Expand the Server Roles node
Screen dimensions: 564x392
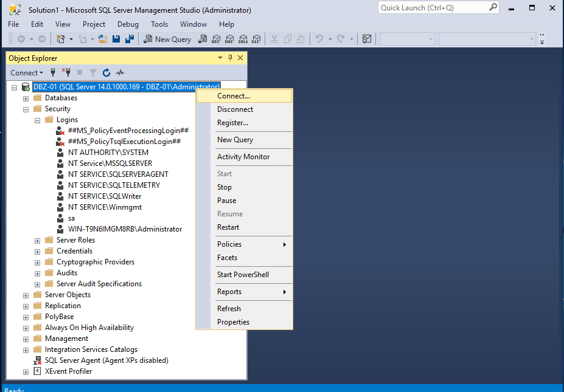(x=37, y=241)
